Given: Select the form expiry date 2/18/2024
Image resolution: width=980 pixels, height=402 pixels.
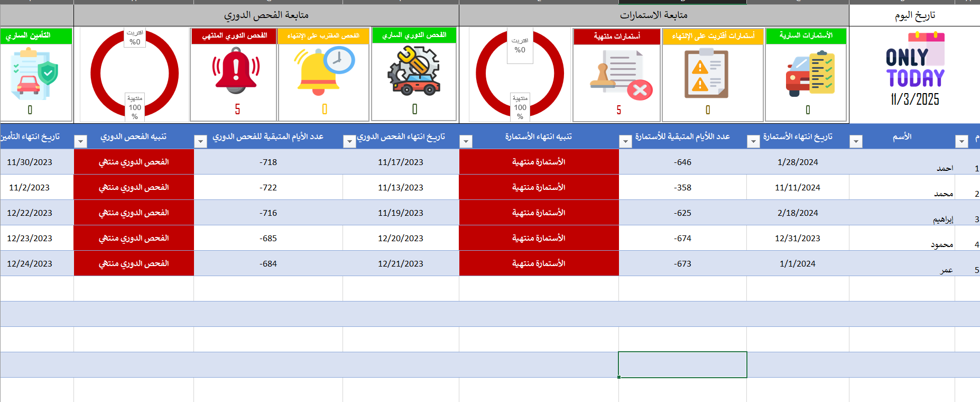Looking at the screenshot, I should click(x=798, y=213).
